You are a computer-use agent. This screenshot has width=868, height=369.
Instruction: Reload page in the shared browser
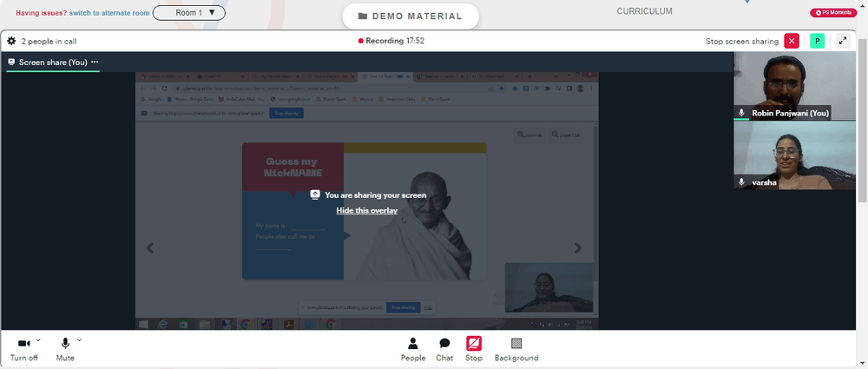[x=164, y=88]
